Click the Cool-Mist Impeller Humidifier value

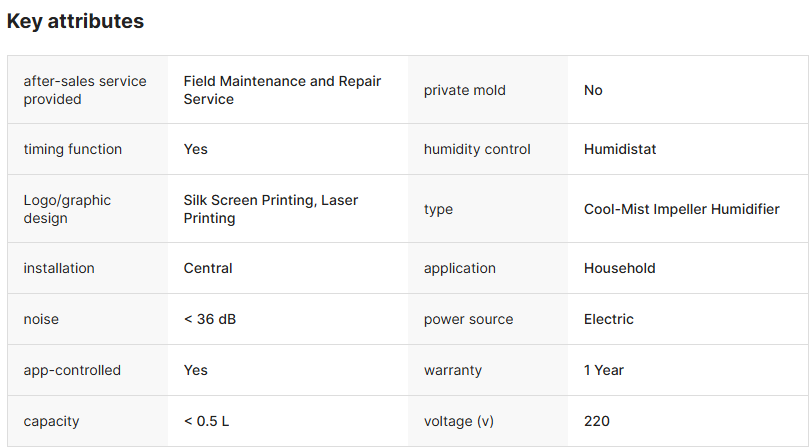[x=681, y=209]
